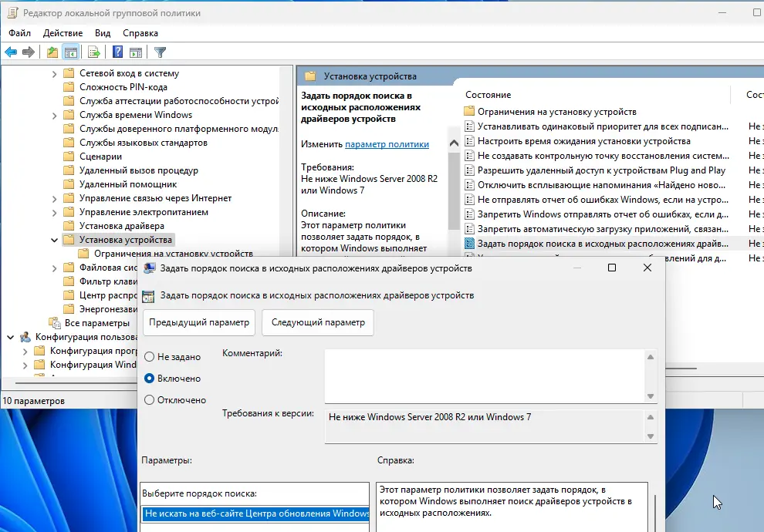This screenshot has height=532, width=764.
Task: Click the folder icon of Удаленный помощник
Action: (69, 184)
